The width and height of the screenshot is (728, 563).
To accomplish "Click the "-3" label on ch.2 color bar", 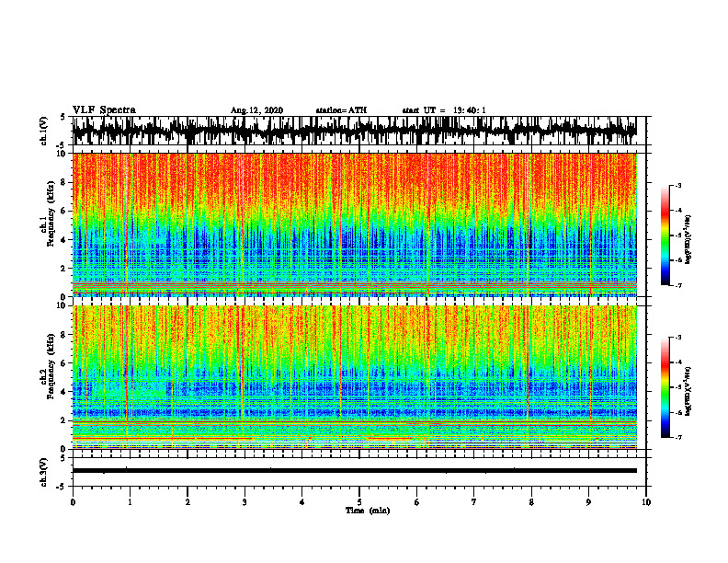I will 678,338.
